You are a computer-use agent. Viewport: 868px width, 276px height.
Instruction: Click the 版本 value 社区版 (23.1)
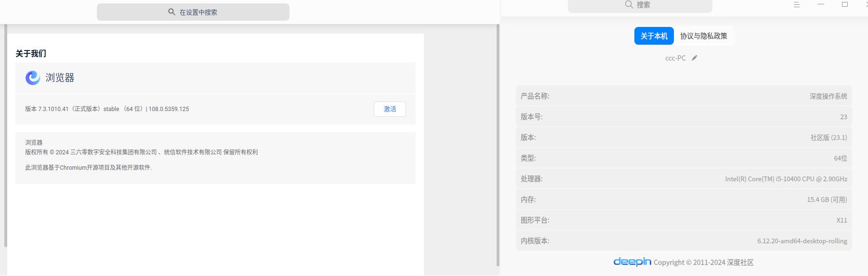829,138
